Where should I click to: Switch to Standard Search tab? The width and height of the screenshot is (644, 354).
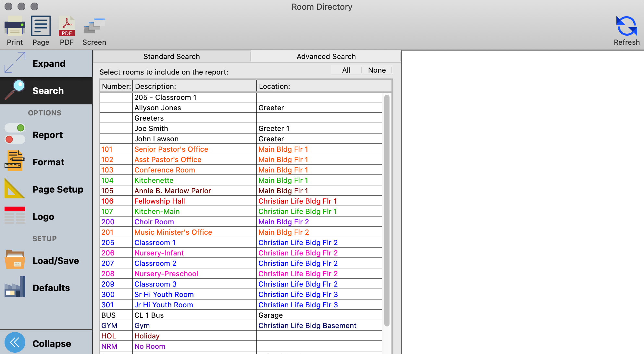pyautogui.click(x=171, y=56)
